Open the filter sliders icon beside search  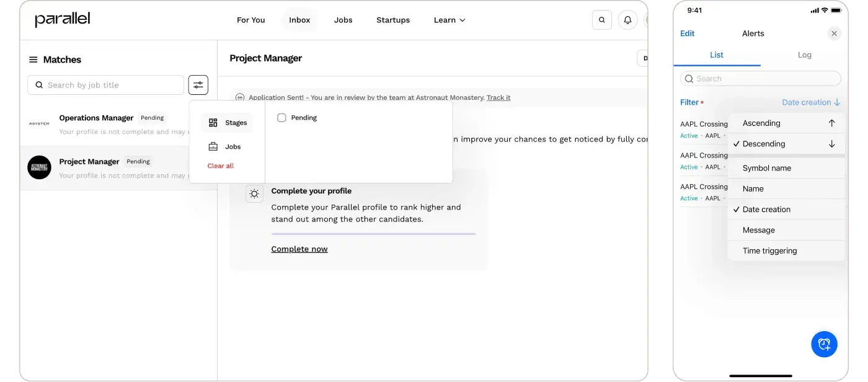(198, 85)
